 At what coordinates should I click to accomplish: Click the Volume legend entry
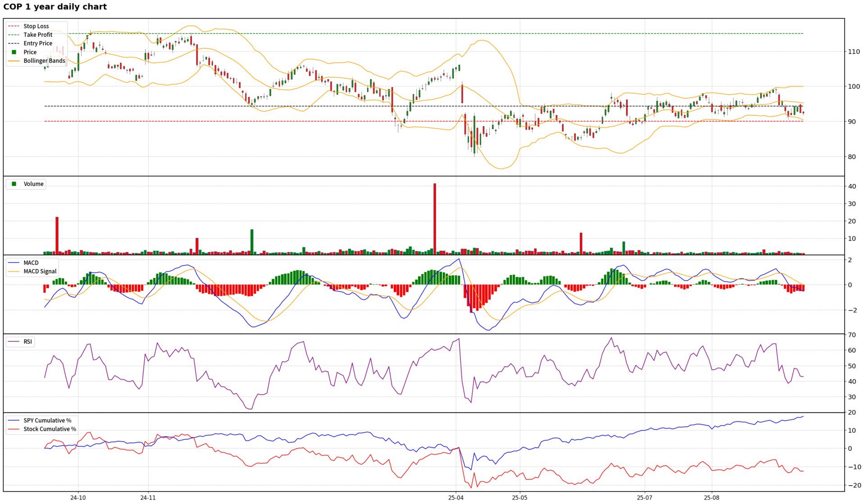[x=33, y=184]
